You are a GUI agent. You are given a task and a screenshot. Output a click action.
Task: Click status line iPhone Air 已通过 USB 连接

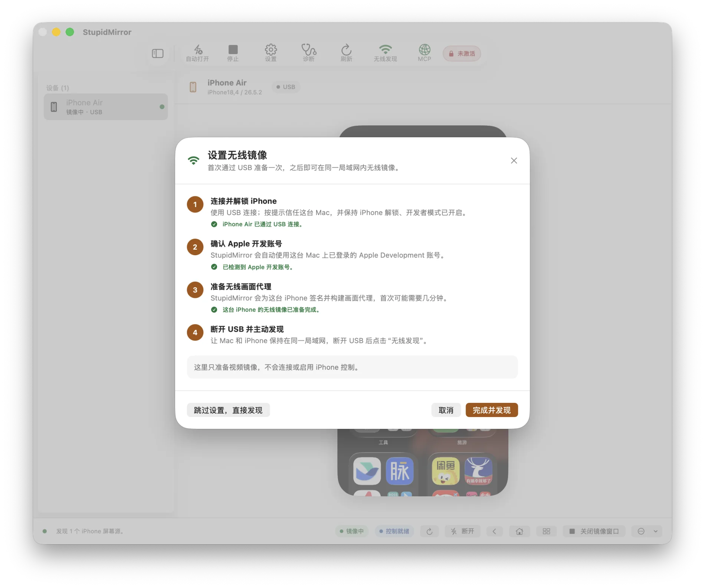click(262, 224)
